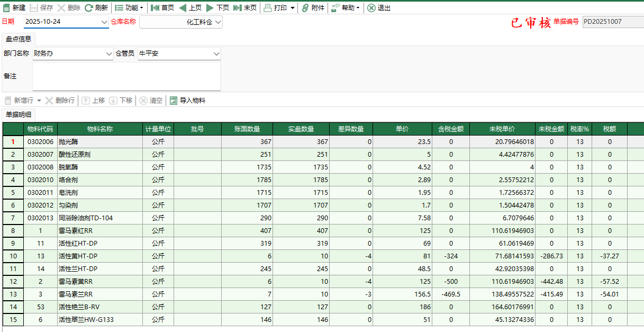The height and width of the screenshot is (332, 644).
Task: Expand the 日期 date picker dropdown
Action: [x=104, y=22]
